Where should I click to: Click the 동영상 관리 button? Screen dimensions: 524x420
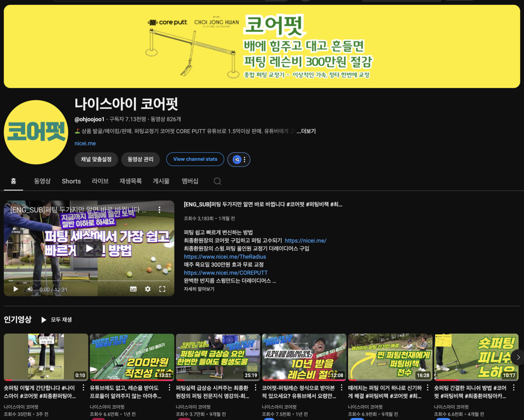(140, 159)
